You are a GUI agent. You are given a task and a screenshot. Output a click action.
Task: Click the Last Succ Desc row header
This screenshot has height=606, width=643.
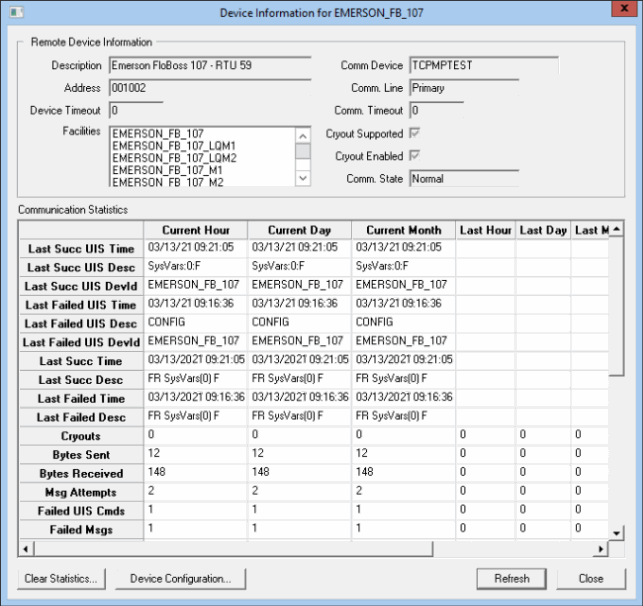pos(81,380)
